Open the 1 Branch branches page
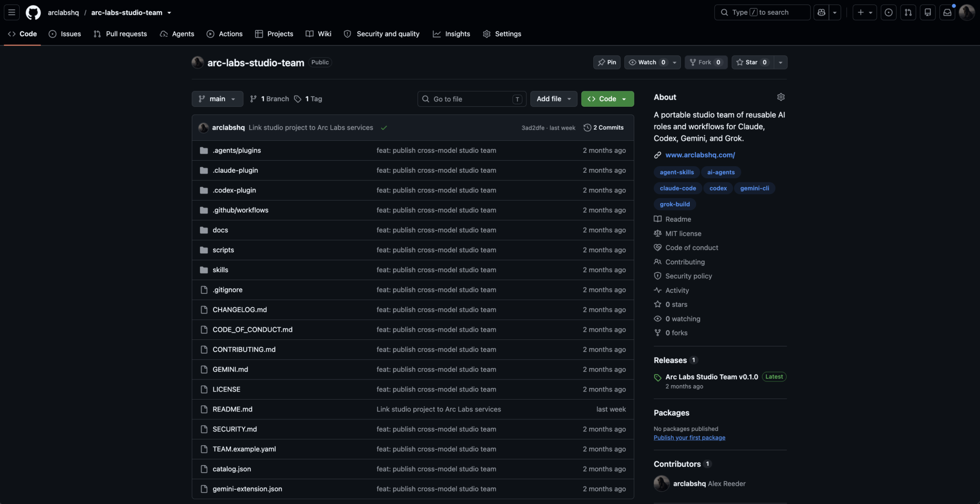The height and width of the screenshot is (504, 980). 269,99
